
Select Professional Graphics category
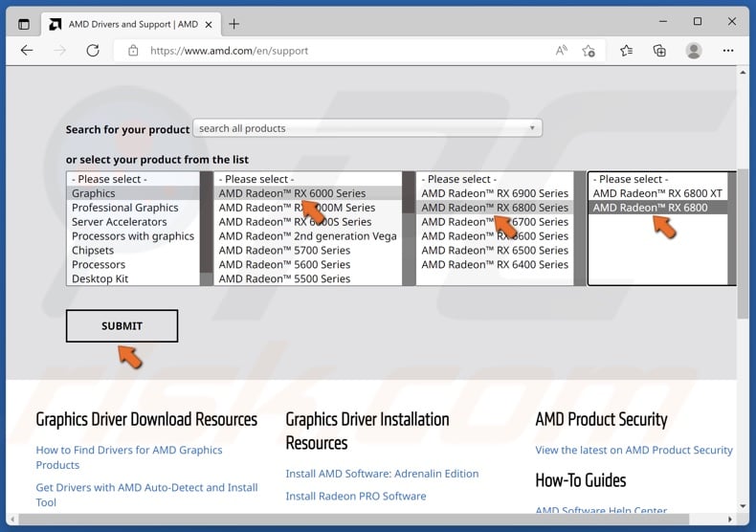click(133, 208)
